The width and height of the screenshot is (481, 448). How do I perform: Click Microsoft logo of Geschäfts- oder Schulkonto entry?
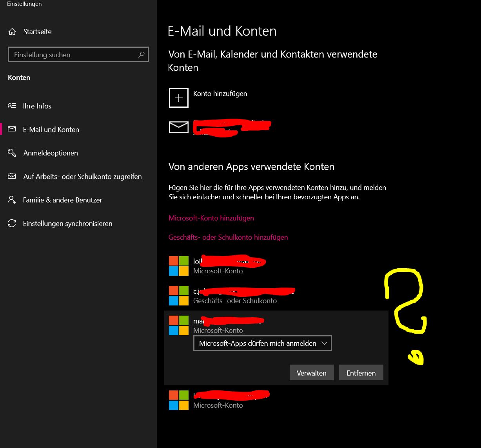(x=179, y=296)
